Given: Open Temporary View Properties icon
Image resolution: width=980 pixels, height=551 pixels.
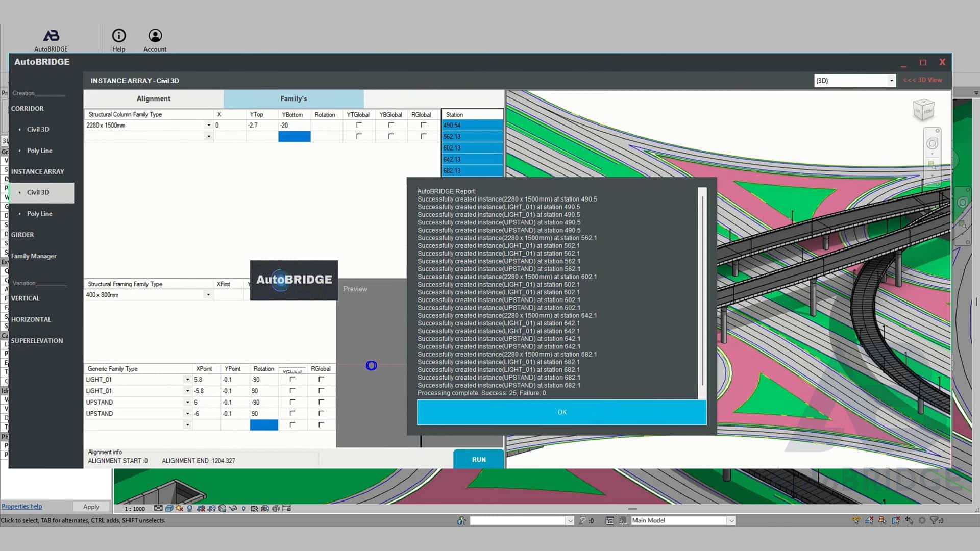Looking at the screenshot, I should click(x=254, y=508).
